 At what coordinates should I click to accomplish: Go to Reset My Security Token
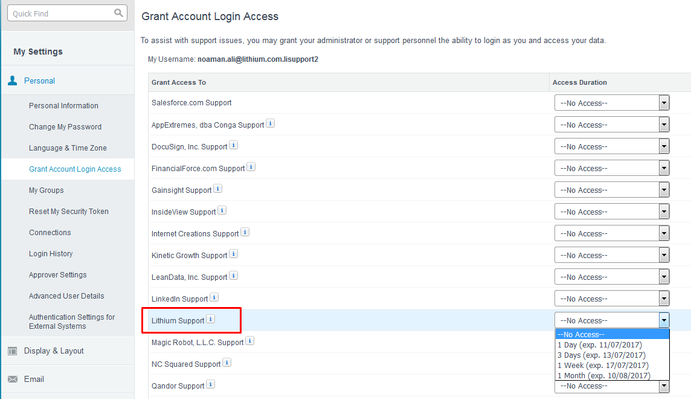coord(69,212)
